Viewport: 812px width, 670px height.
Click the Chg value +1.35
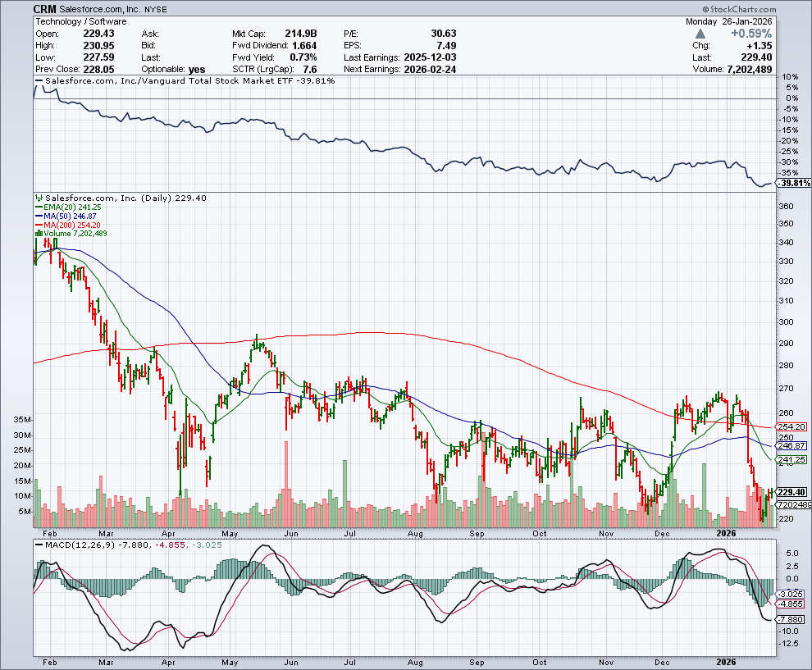coord(760,45)
